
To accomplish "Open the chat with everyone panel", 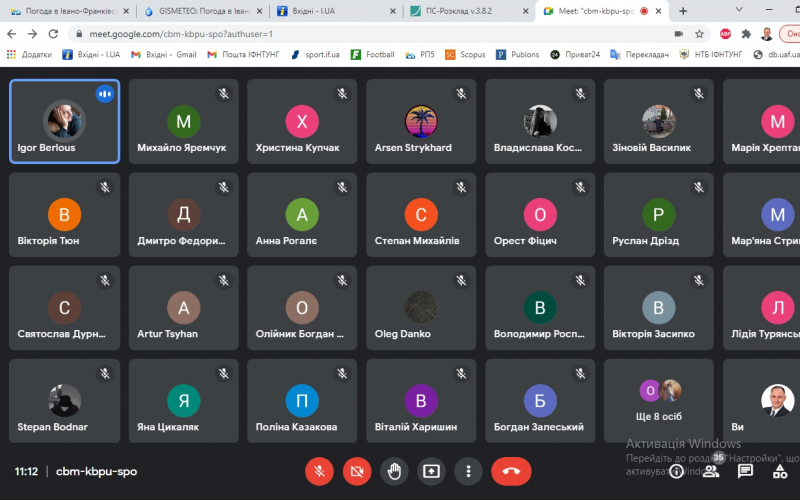I will [745, 471].
